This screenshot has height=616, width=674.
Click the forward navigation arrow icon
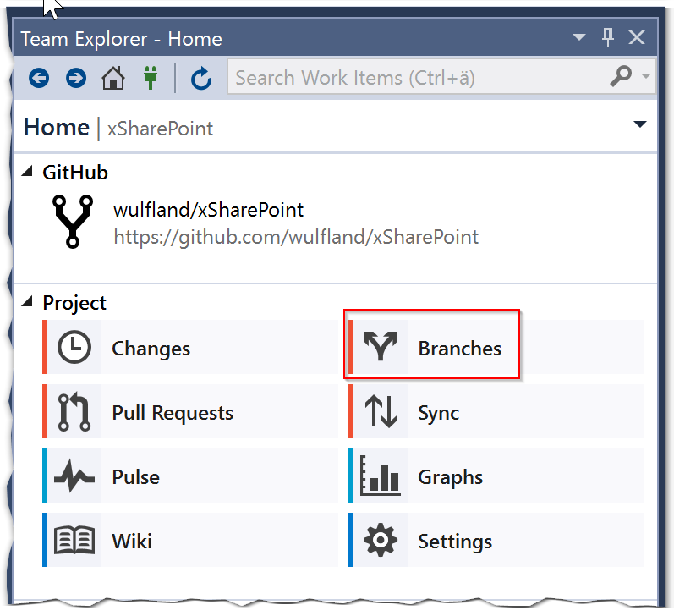point(76,79)
